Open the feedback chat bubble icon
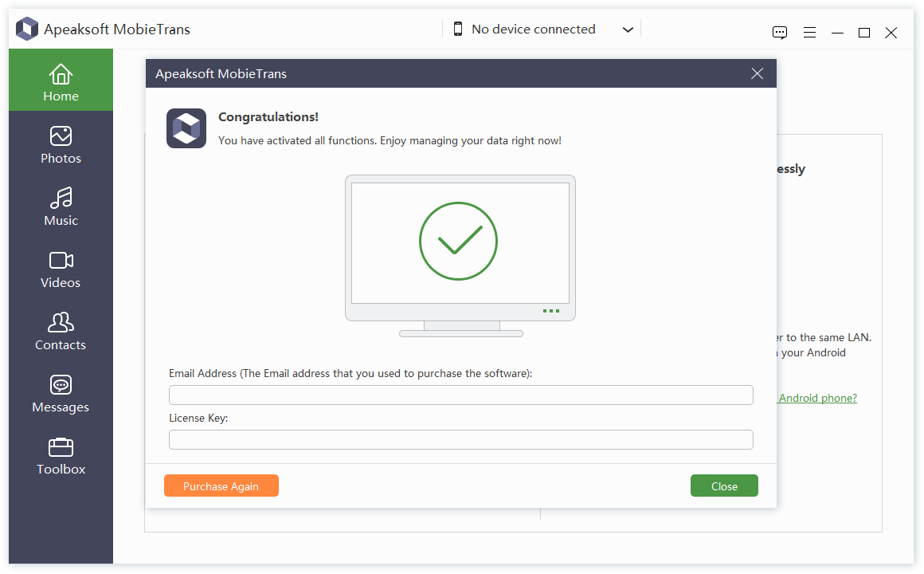Image resolution: width=924 pixels, height=574 pixels. [x=779, y=33]
